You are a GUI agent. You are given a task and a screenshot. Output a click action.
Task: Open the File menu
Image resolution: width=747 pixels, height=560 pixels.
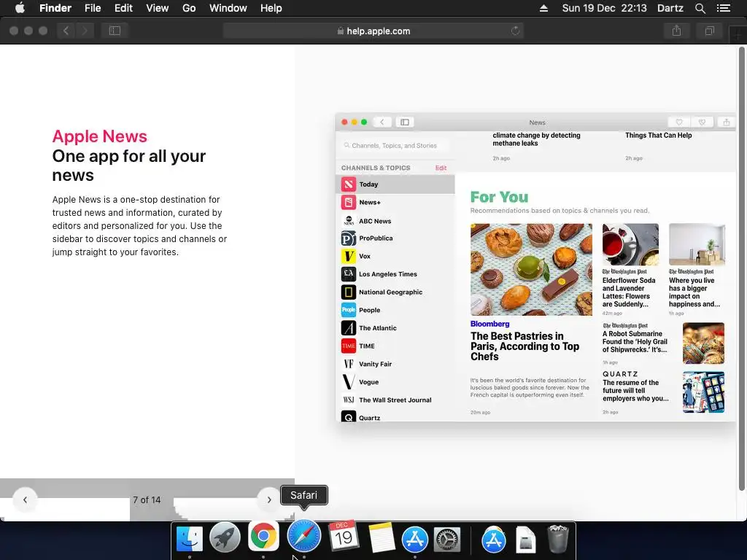[93, 8]
